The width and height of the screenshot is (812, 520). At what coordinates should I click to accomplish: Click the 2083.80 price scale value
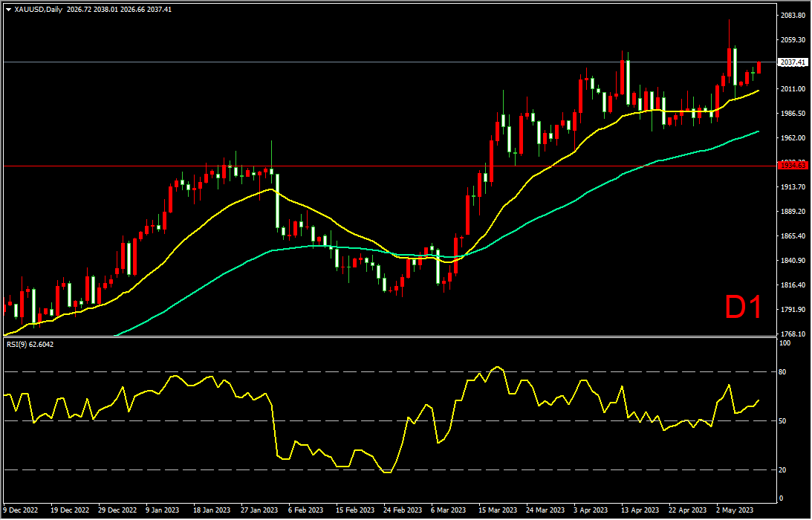[x=793, y=16]
